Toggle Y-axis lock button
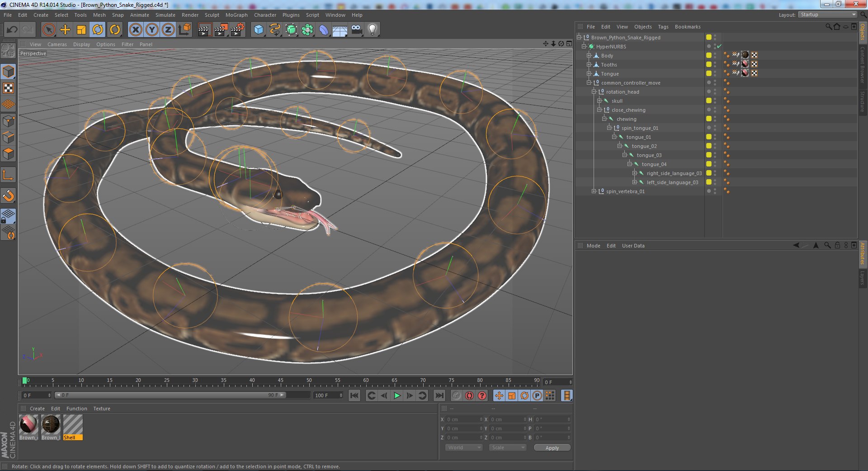Screen dimensions: 868x471 point(152,30)
